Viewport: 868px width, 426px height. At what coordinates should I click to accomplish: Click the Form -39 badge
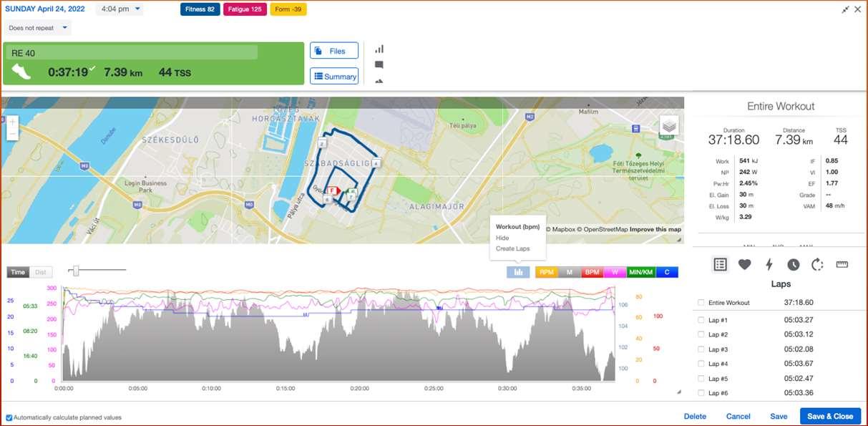tap(288, 9)
